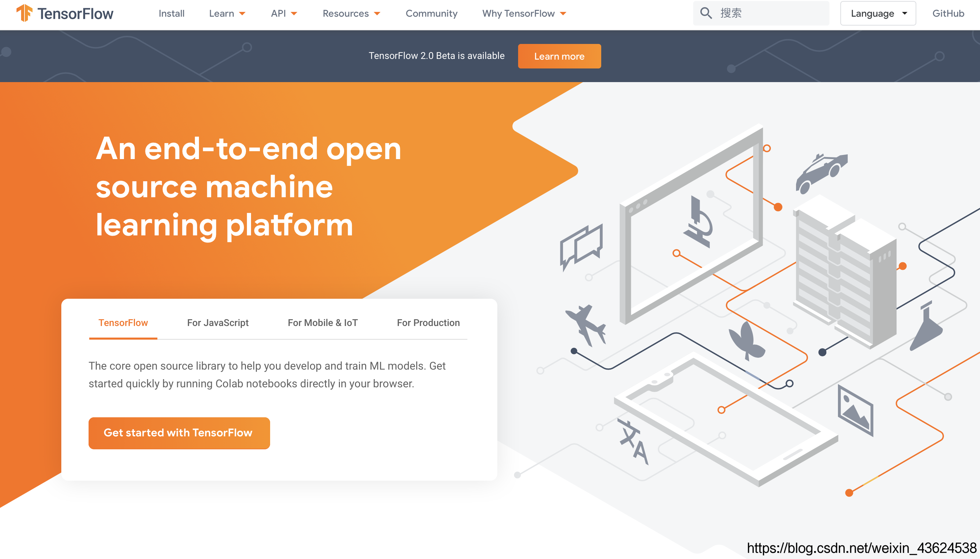
Task: Expand the Learn dropdown menu
Action: 227,13
